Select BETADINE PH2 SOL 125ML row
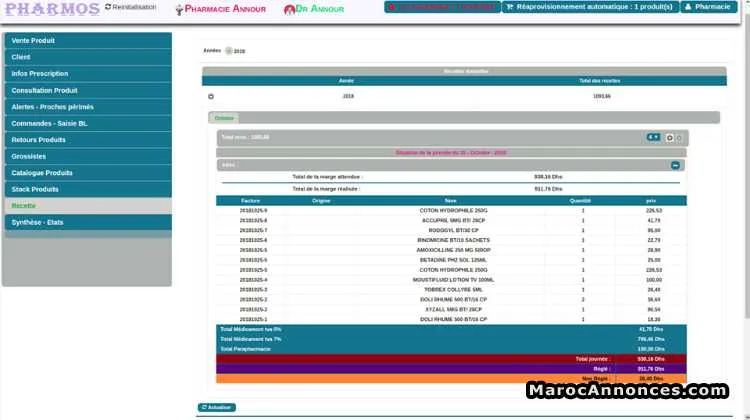750x420 pixels. coord(451,260)
